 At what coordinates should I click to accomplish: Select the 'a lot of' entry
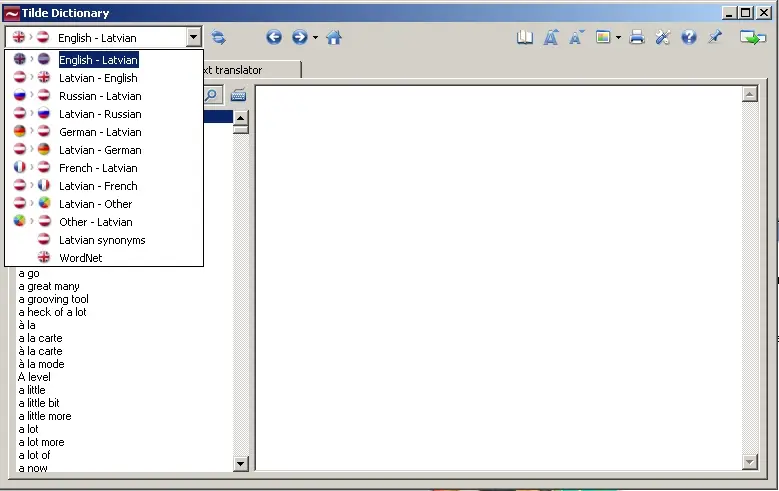point(34,455)
